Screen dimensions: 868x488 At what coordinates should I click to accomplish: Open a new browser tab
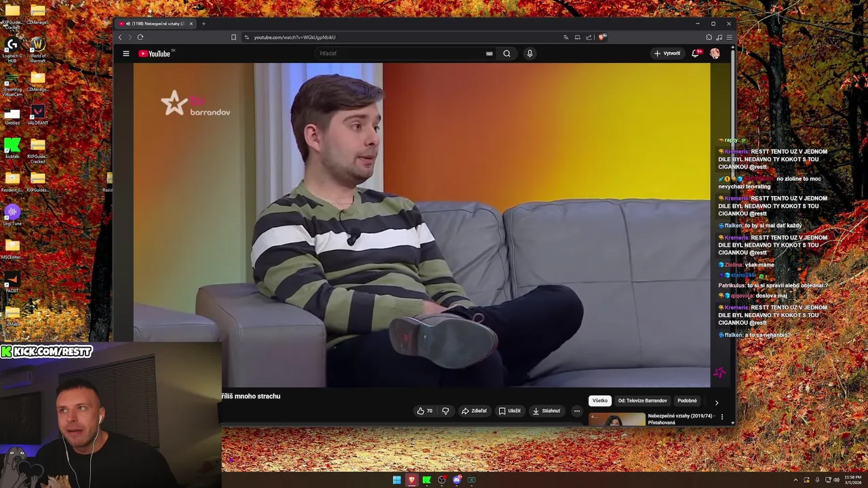[x=203, y=24]
